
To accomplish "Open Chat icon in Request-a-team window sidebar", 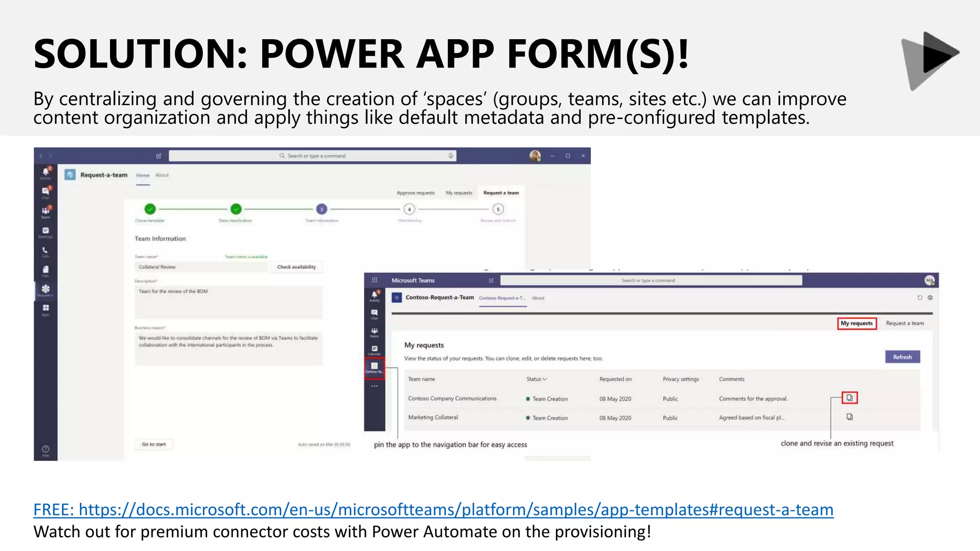I will tap(45, 191).
